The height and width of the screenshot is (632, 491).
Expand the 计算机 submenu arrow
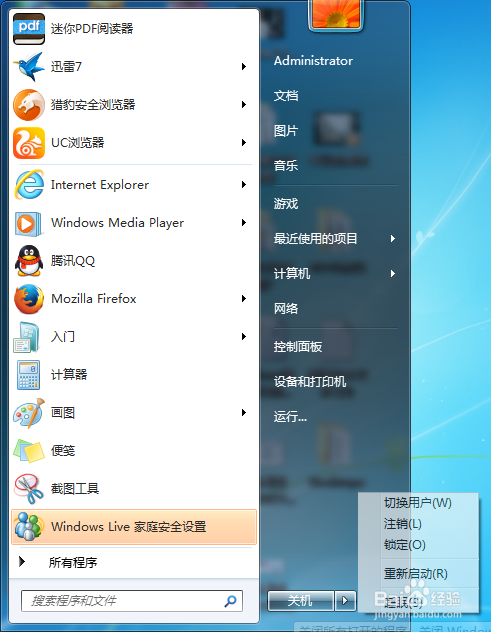click(x=393, y=274)
